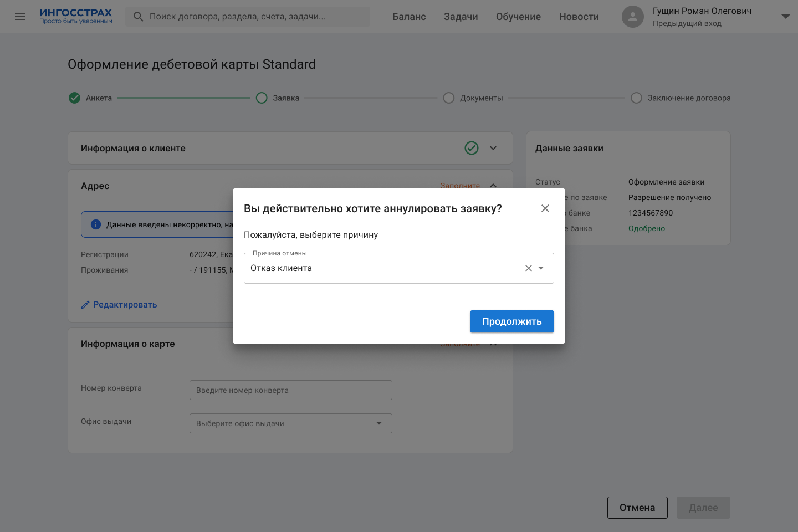Viewport: 798px width, 532px height.
Task: Go to the Задачи section
Action: [461, 17]
